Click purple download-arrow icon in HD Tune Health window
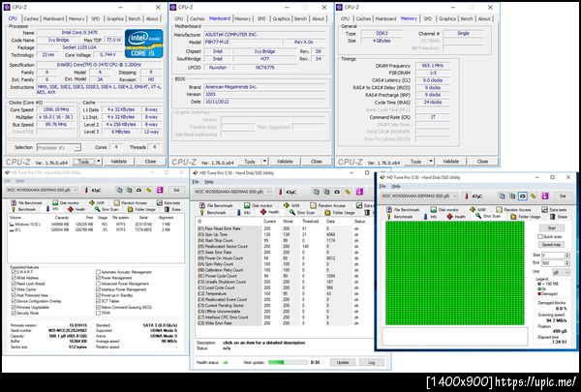 359,192
